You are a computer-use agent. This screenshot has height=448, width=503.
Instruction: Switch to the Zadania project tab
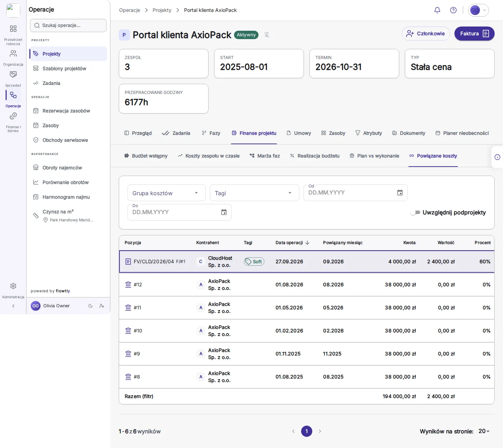point(176,133)
